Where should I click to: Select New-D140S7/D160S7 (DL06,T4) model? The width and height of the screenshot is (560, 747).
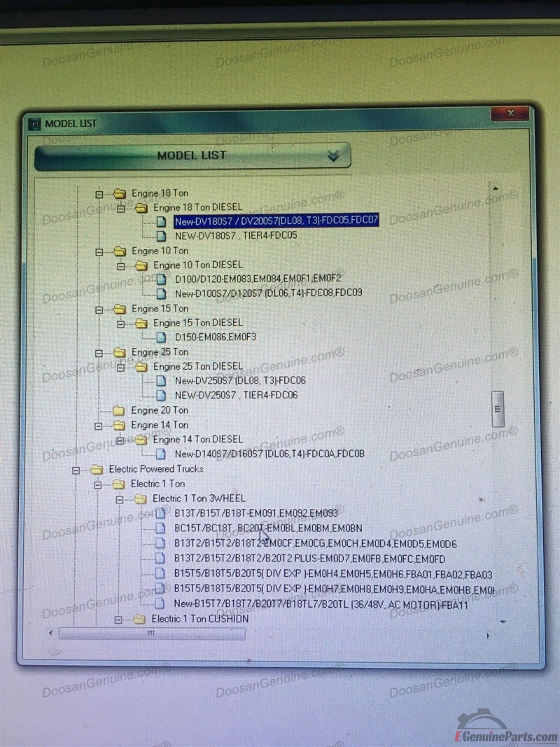click(269, 454)
